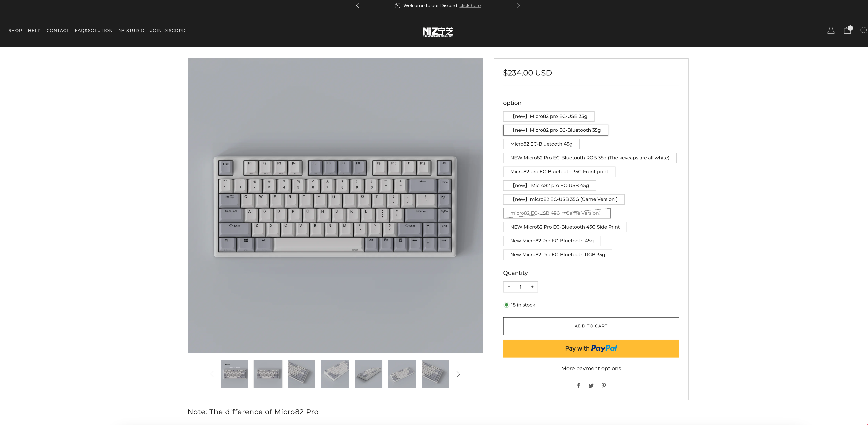Pin product on Pinterest

pos(604,386)
